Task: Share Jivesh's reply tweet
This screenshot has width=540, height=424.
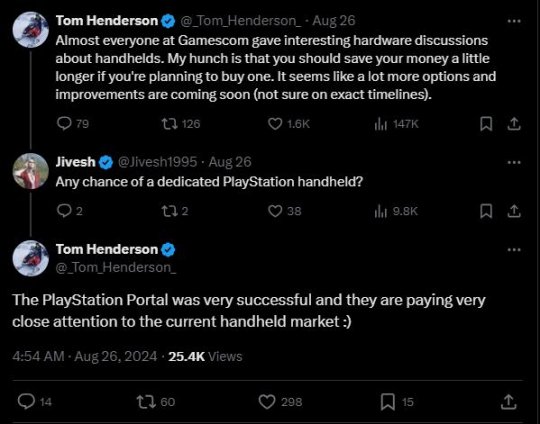Action: pyautogui.click(x=514, y=211)
